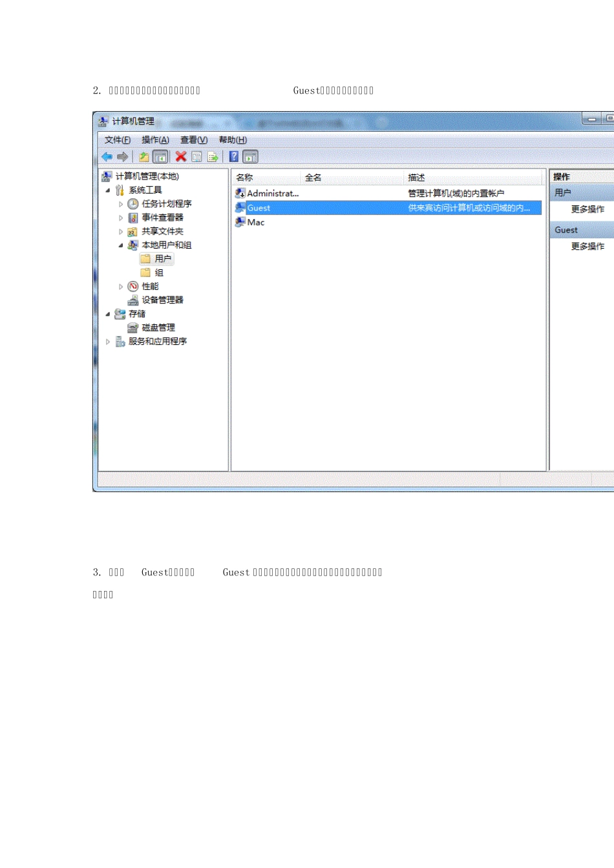Click the Guest header in actions pane
This screenshot has height=868, width=614.
(582, 230)
